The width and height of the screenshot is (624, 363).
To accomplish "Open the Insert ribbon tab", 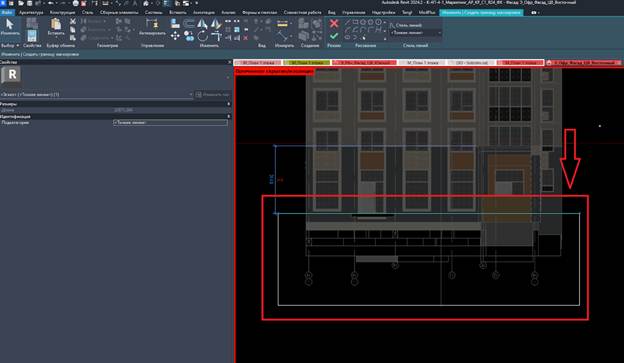I will (177, 12).
